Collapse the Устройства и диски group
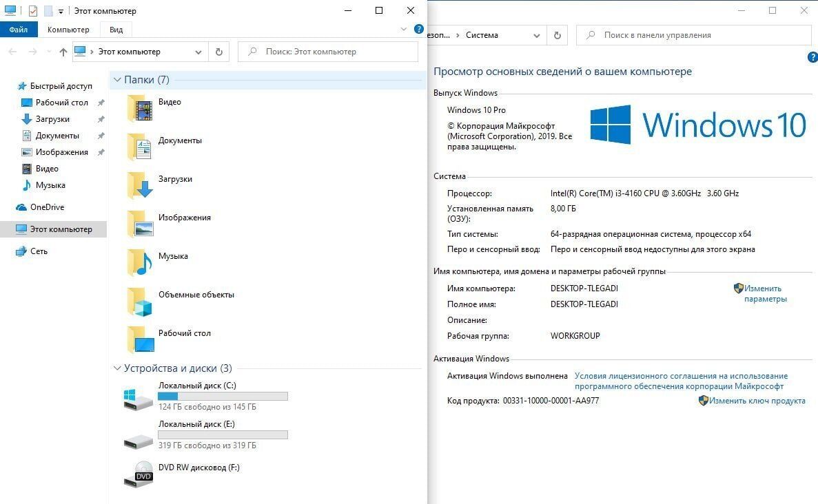Image resolution: width=818 pixels, height=504 pixels. click(116, 368)
